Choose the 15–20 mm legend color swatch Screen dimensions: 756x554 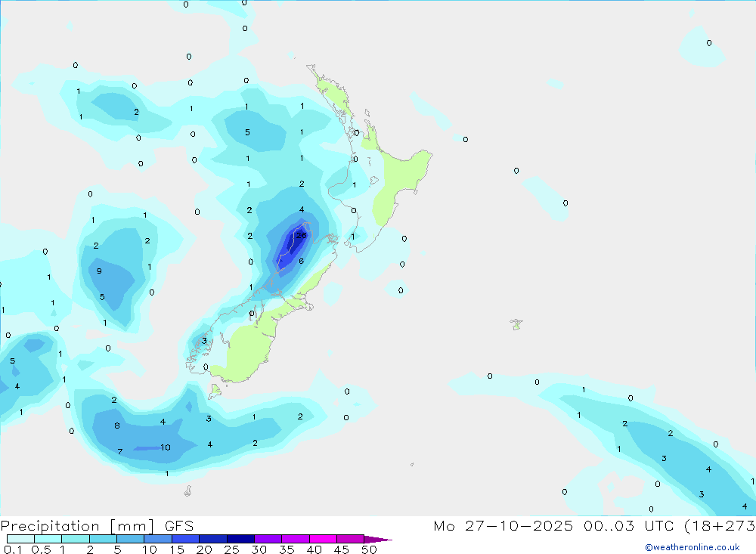tap(185, 539)
